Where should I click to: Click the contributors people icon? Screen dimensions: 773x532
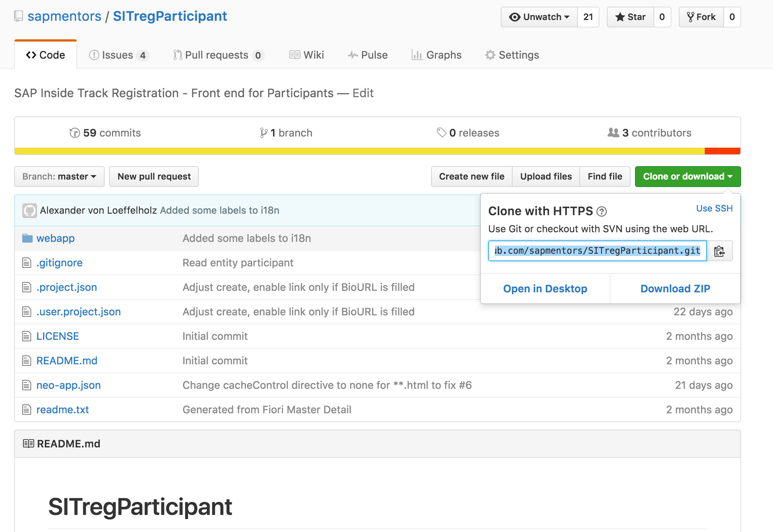[613, 132]
